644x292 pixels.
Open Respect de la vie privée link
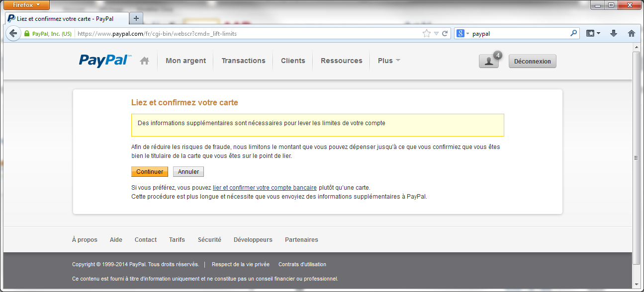click(x=241, y=264)
